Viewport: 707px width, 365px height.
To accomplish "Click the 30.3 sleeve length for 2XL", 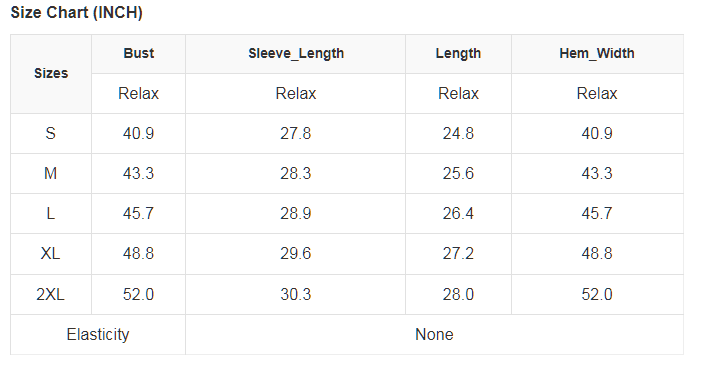I will point(295,294).
